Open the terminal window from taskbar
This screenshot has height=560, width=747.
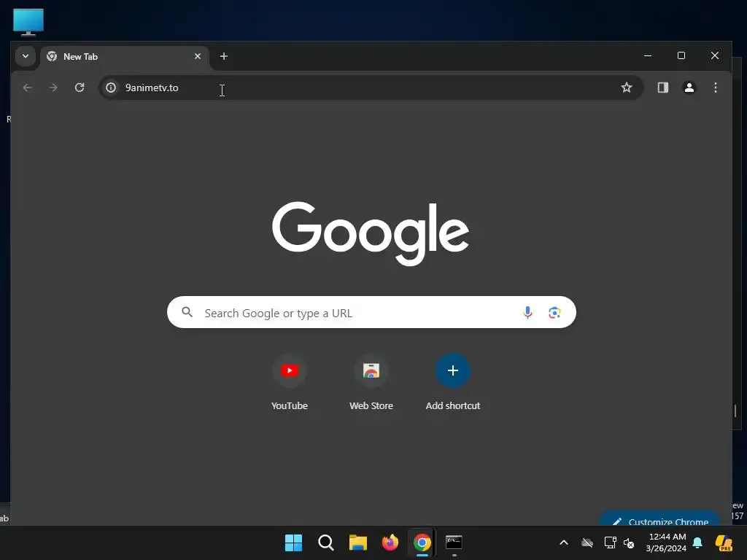454,542
